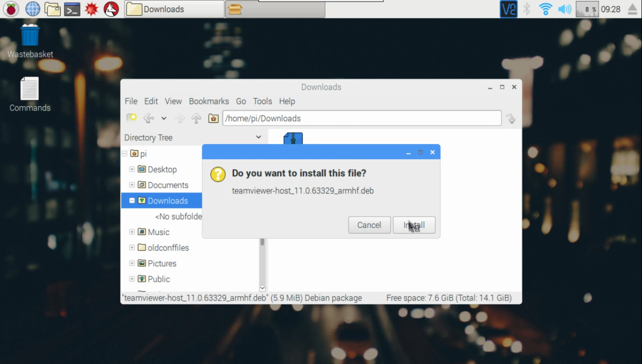The width and height of the screenshot is (642, 364).
Task: Open the WiFi network menu
Action: 545,9
